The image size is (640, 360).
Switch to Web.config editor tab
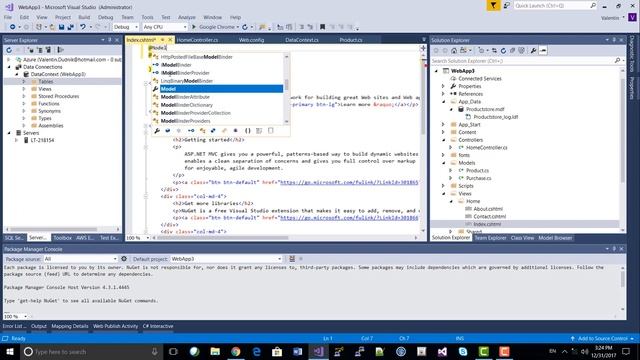click(x=251, y=40)
